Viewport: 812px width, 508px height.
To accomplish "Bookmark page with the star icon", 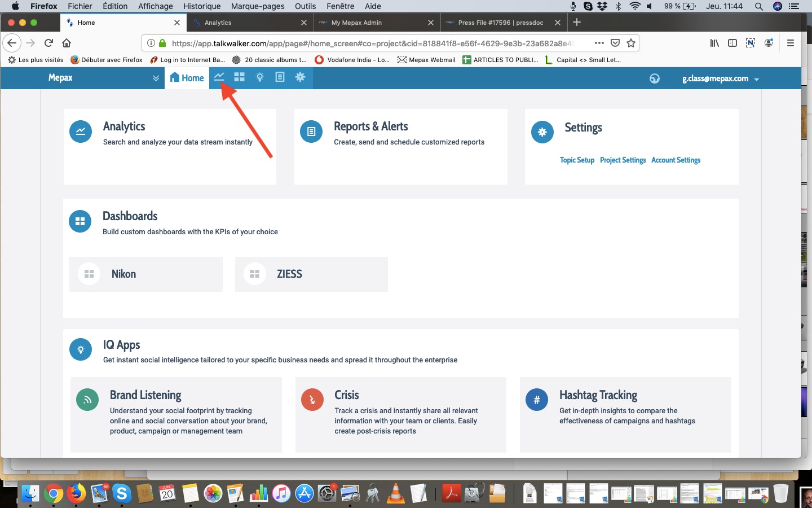I will coord(631,43).
